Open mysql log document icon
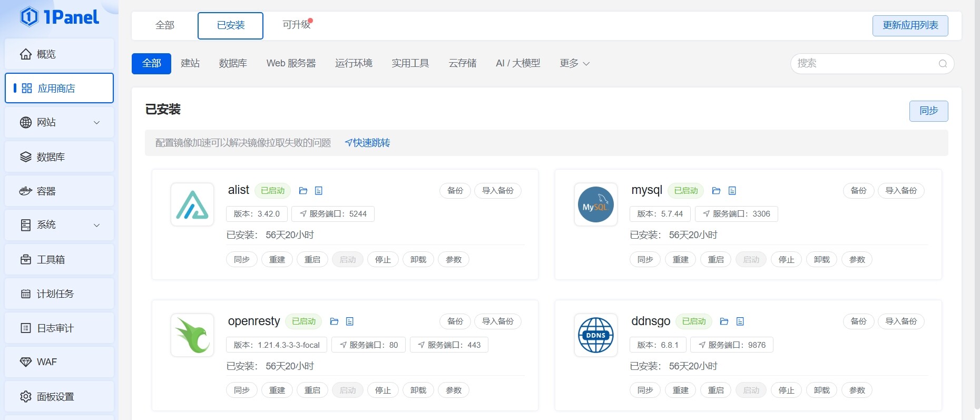This screenshot has height=420, width=980. pyautogui.click(x=732, y=191)
